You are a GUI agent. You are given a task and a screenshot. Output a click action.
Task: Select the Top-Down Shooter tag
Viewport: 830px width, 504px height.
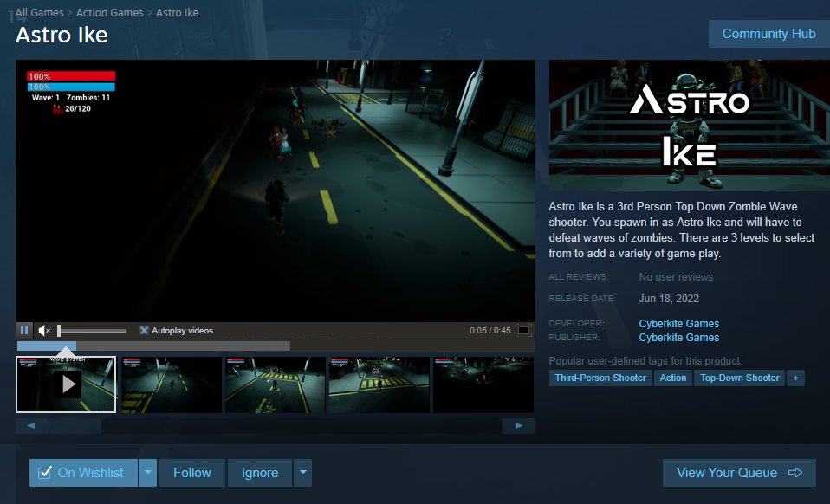740,378
